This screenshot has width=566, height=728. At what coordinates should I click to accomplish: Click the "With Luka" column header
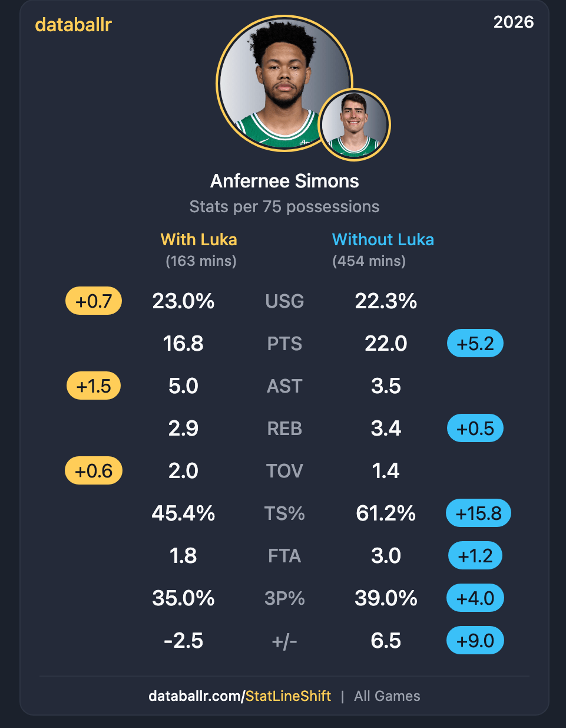199,239
